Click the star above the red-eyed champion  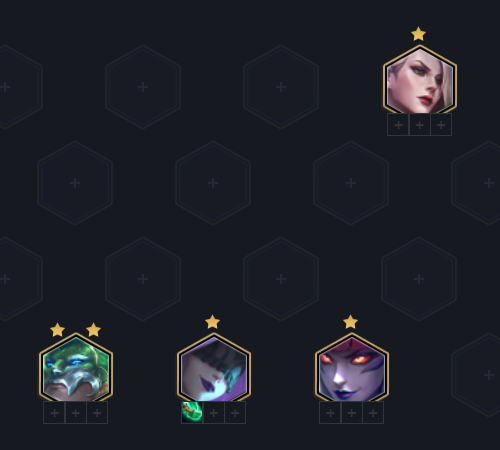coord(350,322)
